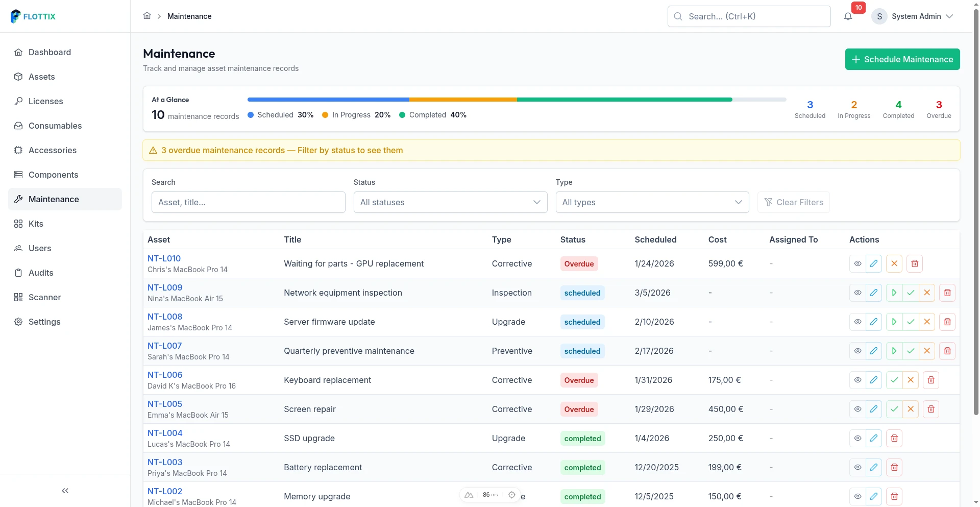This screenshot has height=507, width=980.
Task: Edit the Network equipment inspection record
Action: click(875, 293)
